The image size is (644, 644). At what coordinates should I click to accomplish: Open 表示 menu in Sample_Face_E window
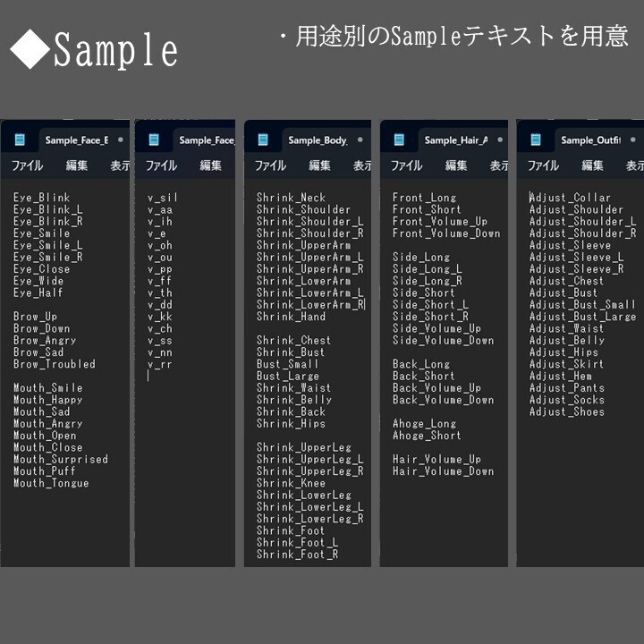120,165
